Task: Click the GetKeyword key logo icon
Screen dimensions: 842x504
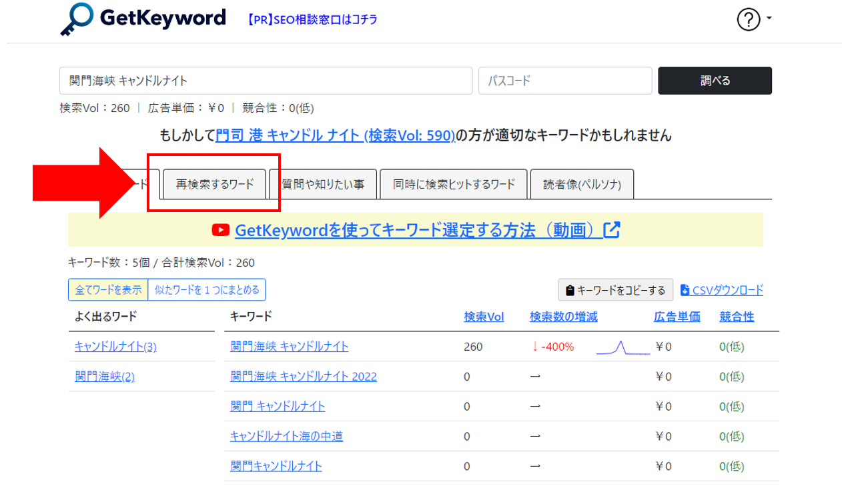Action: click(76, 20)
